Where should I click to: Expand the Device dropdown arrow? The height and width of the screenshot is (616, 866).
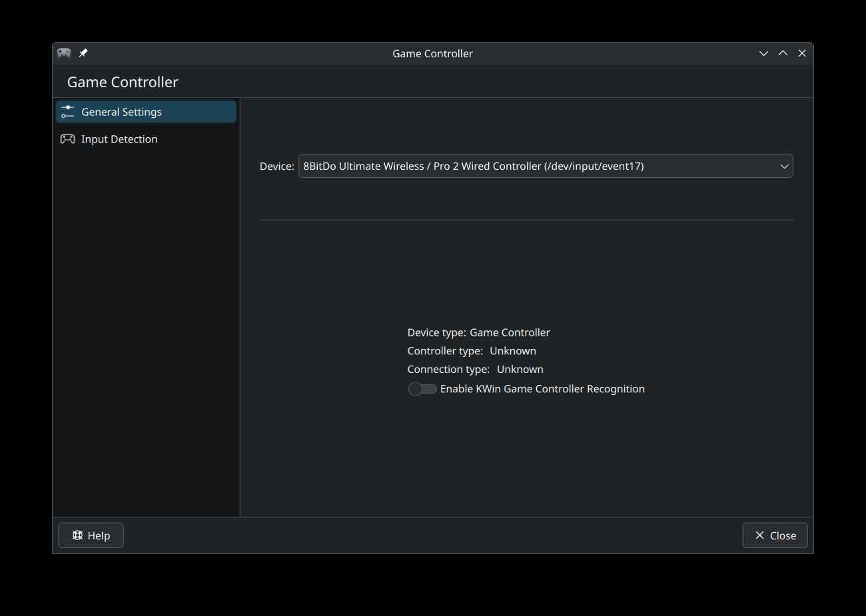[x=784, y=166]
